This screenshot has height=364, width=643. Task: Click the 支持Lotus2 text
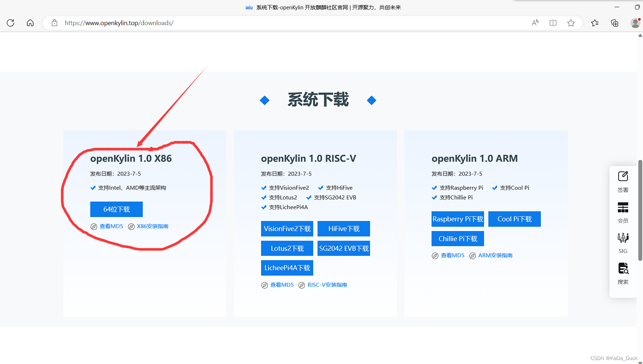283,198
